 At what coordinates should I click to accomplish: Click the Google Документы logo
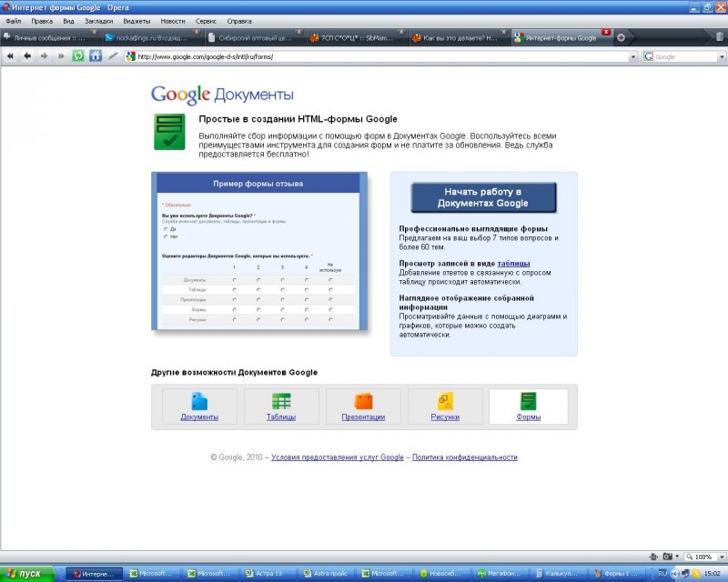pos(222,95)
